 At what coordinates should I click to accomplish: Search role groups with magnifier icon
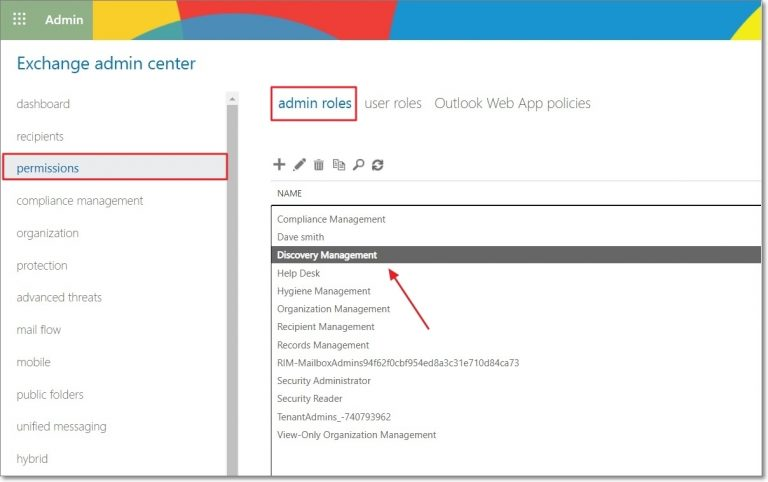click(x=359, y=165)
